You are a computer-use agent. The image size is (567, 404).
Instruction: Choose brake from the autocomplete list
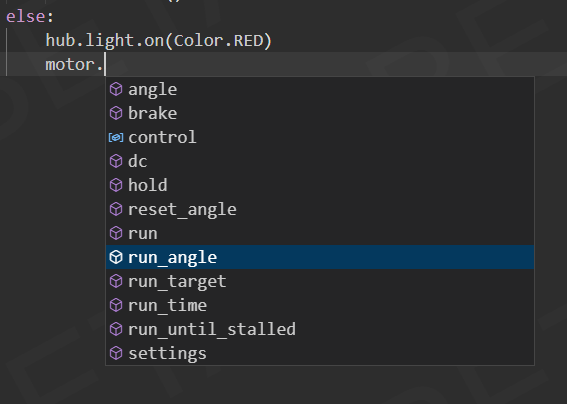pos(320,113)
